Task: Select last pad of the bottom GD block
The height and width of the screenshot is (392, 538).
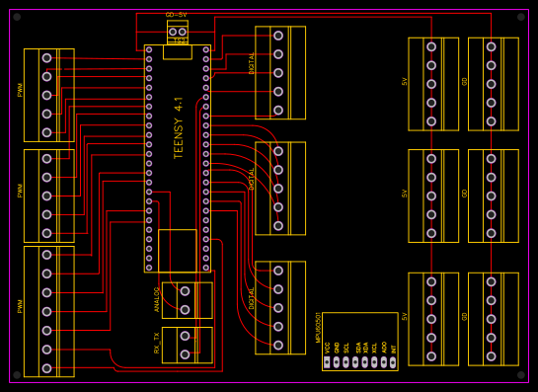Action: pos(491,356)
